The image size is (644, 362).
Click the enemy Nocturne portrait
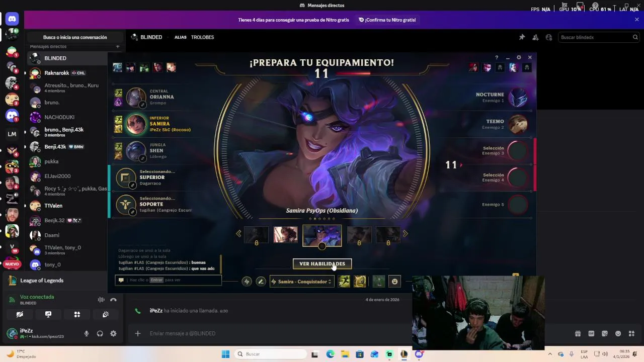tap(518, 97)
